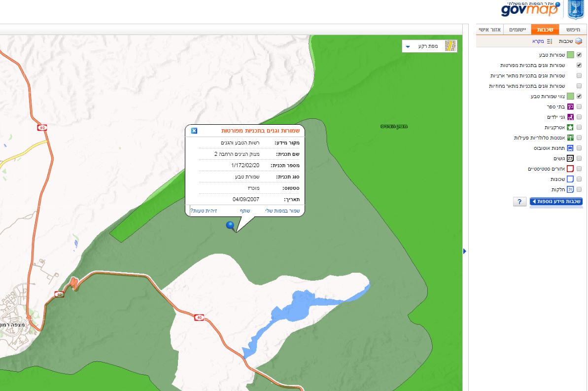588x391 pixels.
Task: Expand additional information layers (שכבות מידע נוספות)
Action: [x=556, y=202]
